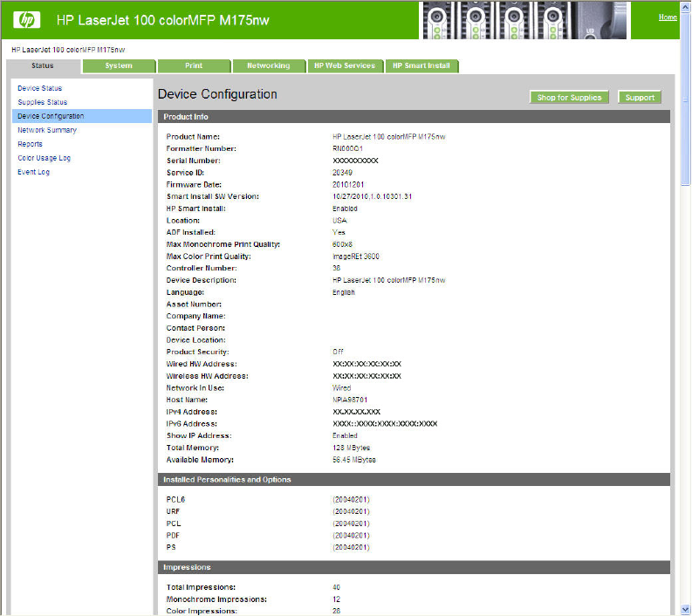Open the Home link
Image resolution: width=692 pixels, height=616 pixels.
click(x=668, y=17)
